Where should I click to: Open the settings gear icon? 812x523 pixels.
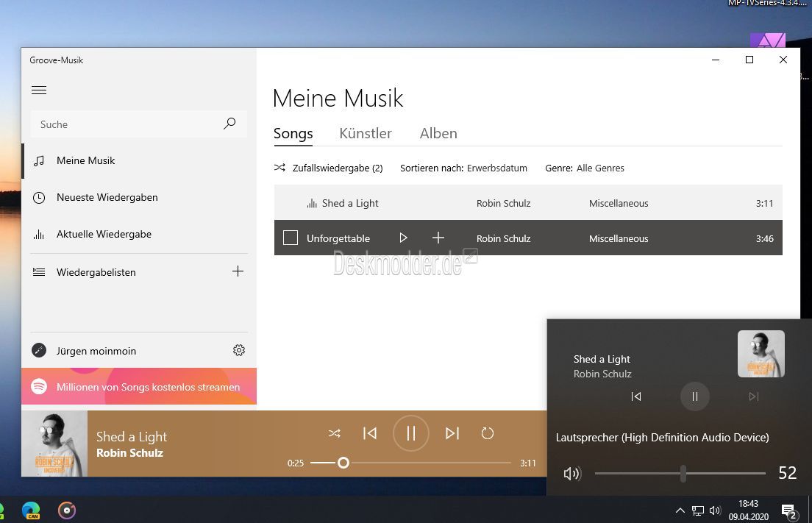click(239, 351)
